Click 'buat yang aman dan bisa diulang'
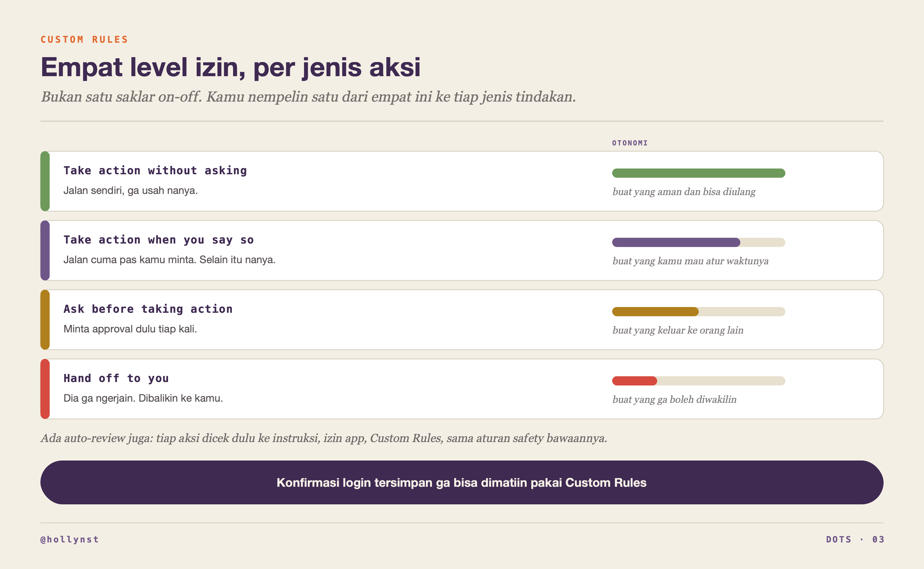 click(684, 192)
